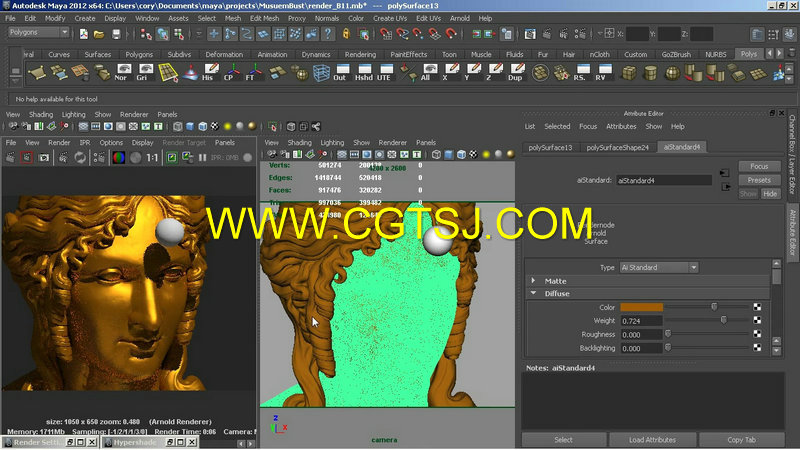Viewport: 800px width, 450px height.
Task: Create a polygon cylinder from the shelf
Action: 650,72
